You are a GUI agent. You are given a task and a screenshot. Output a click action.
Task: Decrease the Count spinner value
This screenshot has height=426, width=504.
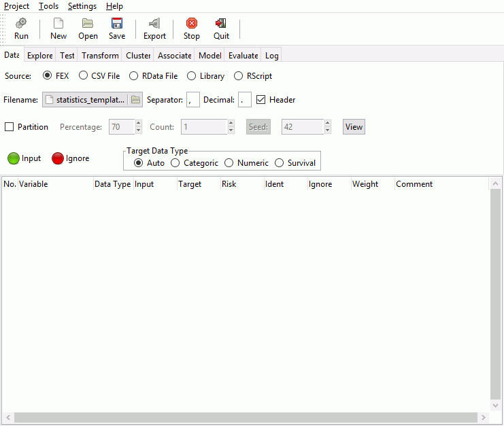[x=231, y=130]
